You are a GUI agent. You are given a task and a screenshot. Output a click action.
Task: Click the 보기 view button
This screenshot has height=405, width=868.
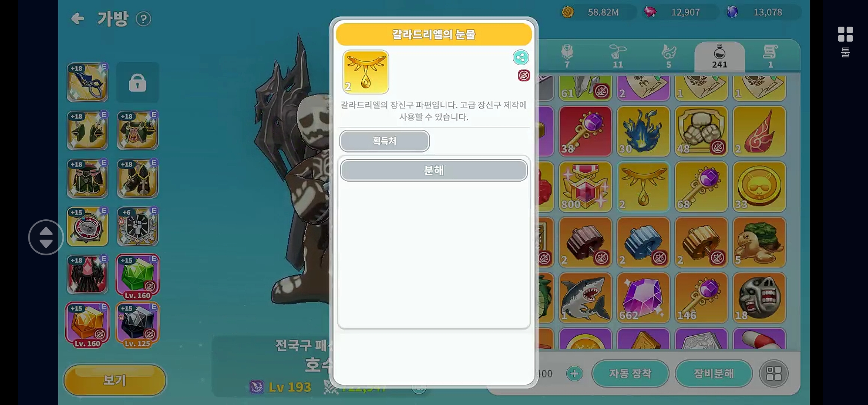point(115,380)
